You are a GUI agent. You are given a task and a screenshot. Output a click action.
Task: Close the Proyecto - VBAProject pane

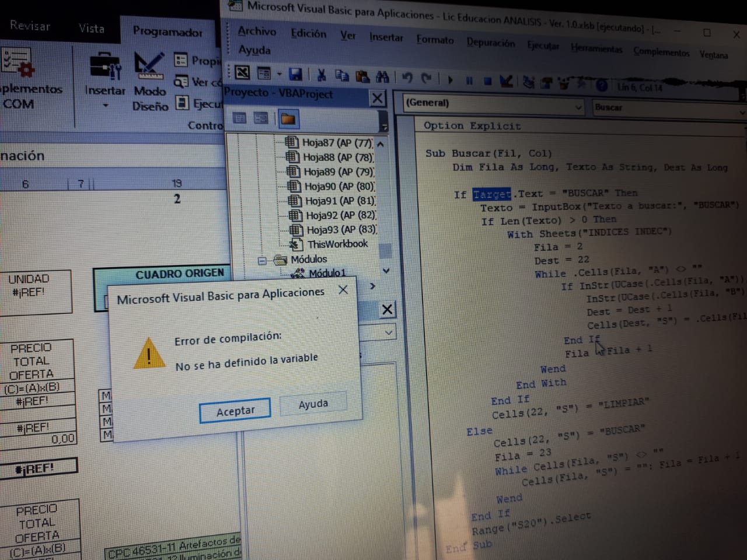(378, 98)
